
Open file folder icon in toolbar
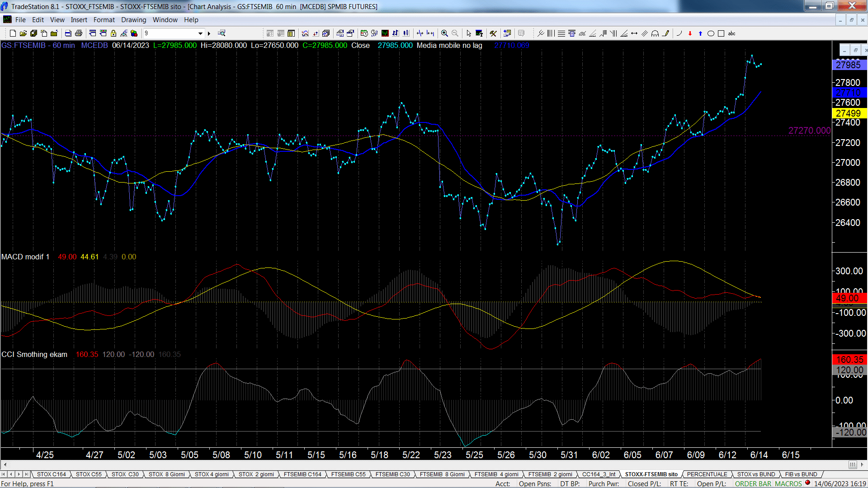click(x=23, y=33)
